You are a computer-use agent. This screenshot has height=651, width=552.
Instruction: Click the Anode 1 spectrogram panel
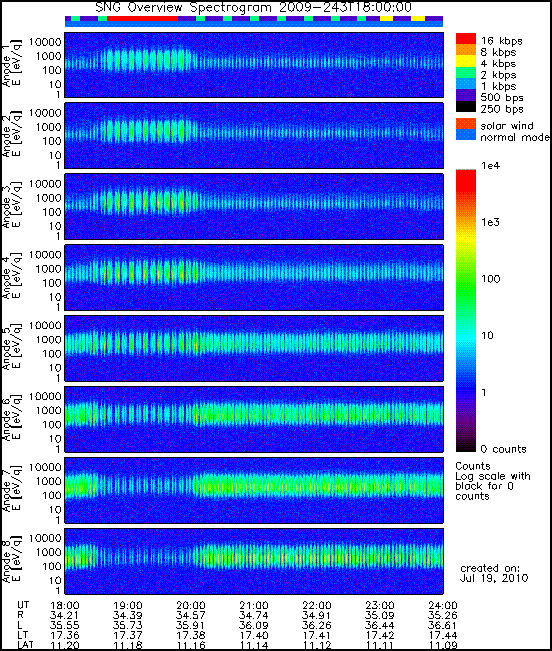tap(254, 65)
